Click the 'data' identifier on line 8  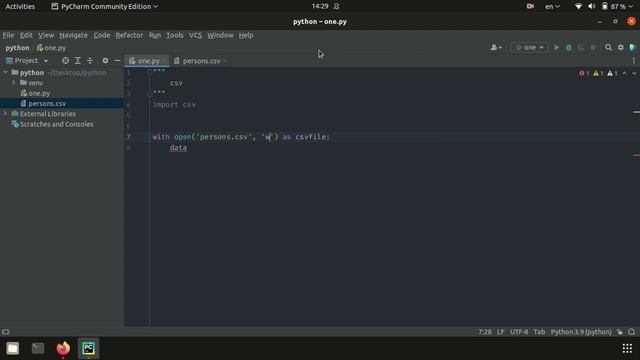[x=178, y=148]
